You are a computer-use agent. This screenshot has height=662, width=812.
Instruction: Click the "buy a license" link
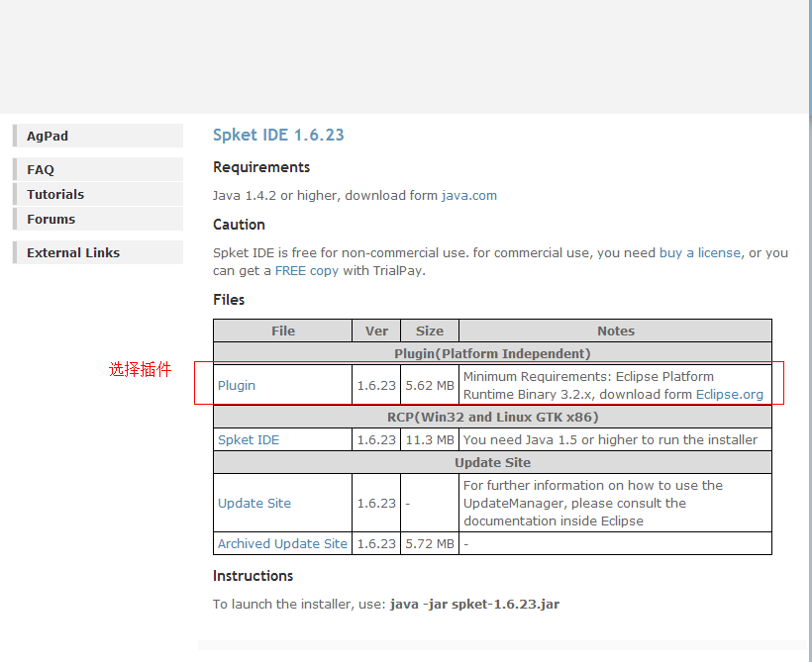[700, 252]
